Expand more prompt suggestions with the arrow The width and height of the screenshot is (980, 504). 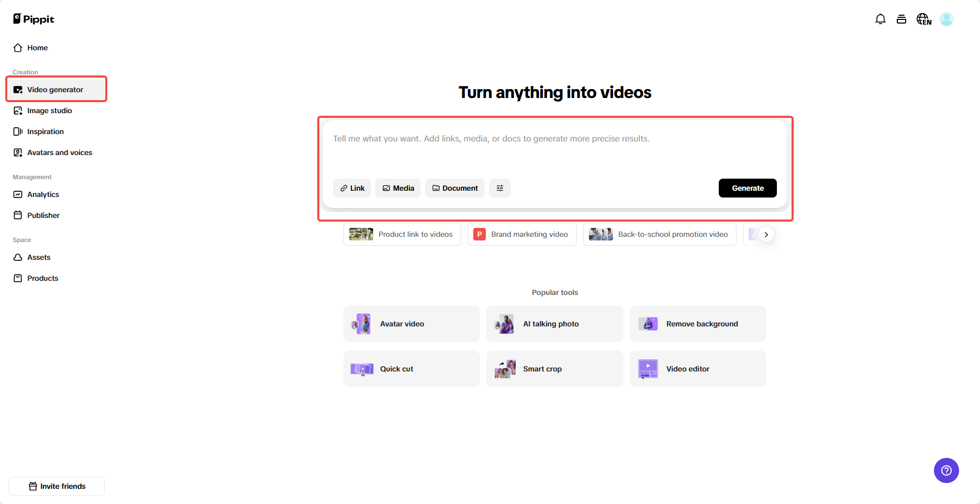[x=766, y=234]
